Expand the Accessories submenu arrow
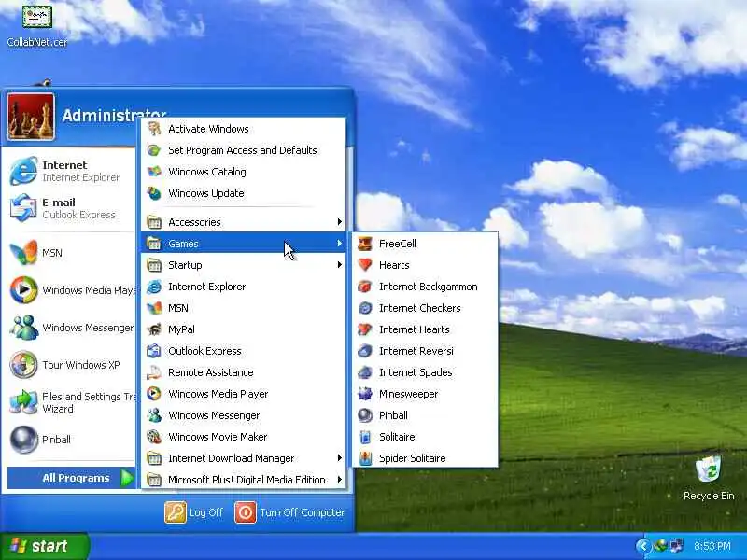Viewport: 747px width, 560px height. click(x=339, y=222)
